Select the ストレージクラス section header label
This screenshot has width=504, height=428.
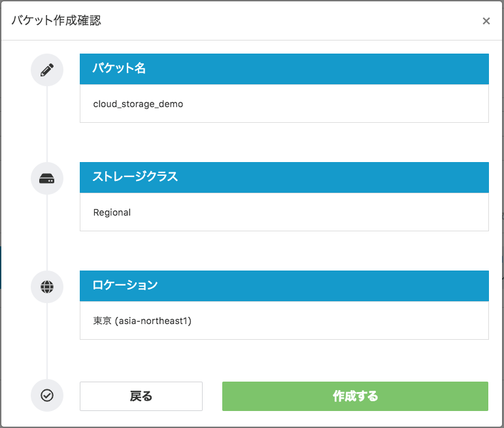135,177
